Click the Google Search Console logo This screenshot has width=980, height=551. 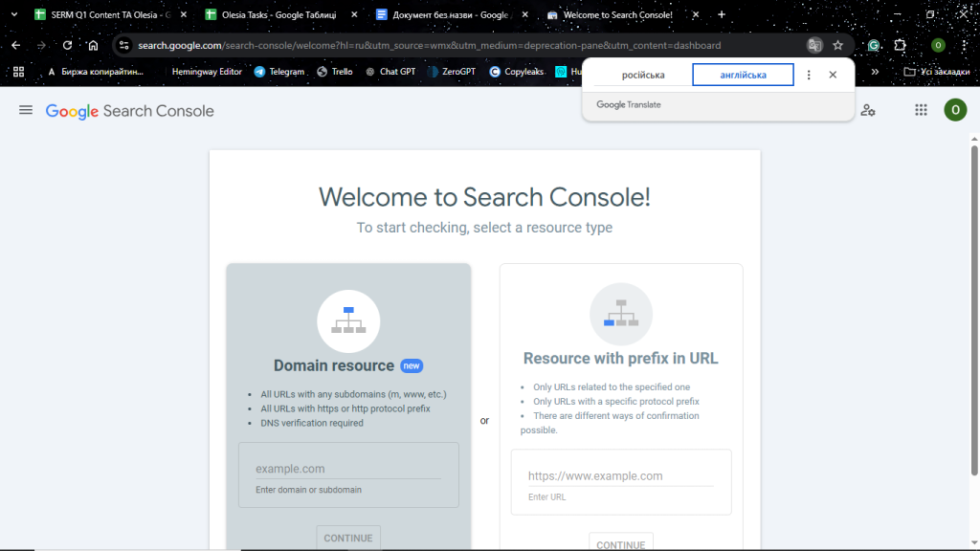pos(129,110)
